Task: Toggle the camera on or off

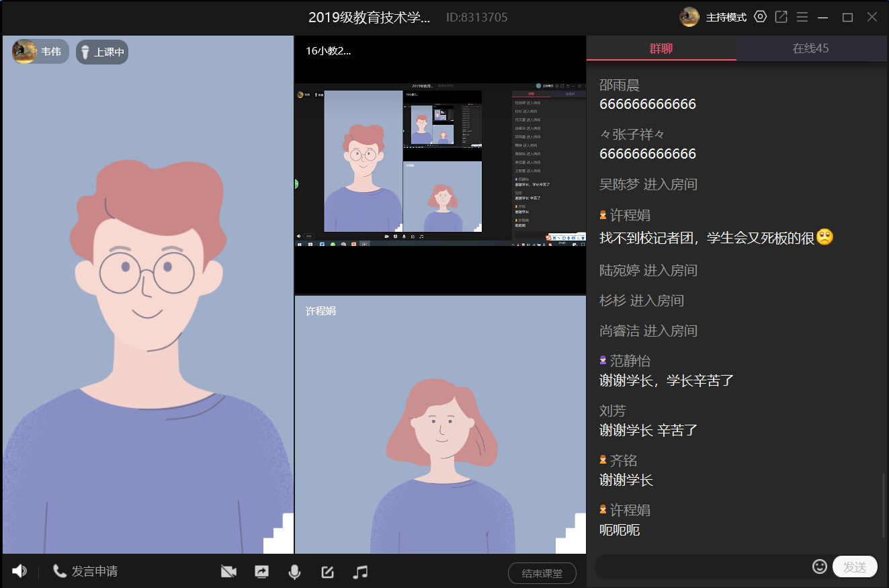Action: (228, 572)
